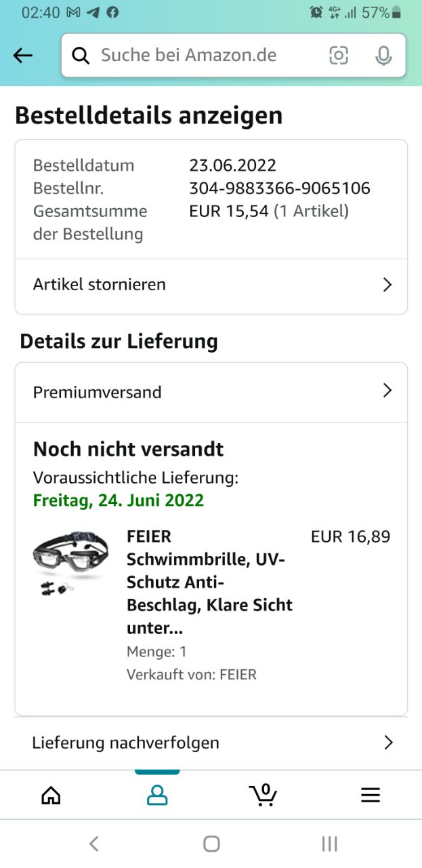The image size is (422, 868).
Task: Select Artikel stornieren row
Action: [211, 285]
